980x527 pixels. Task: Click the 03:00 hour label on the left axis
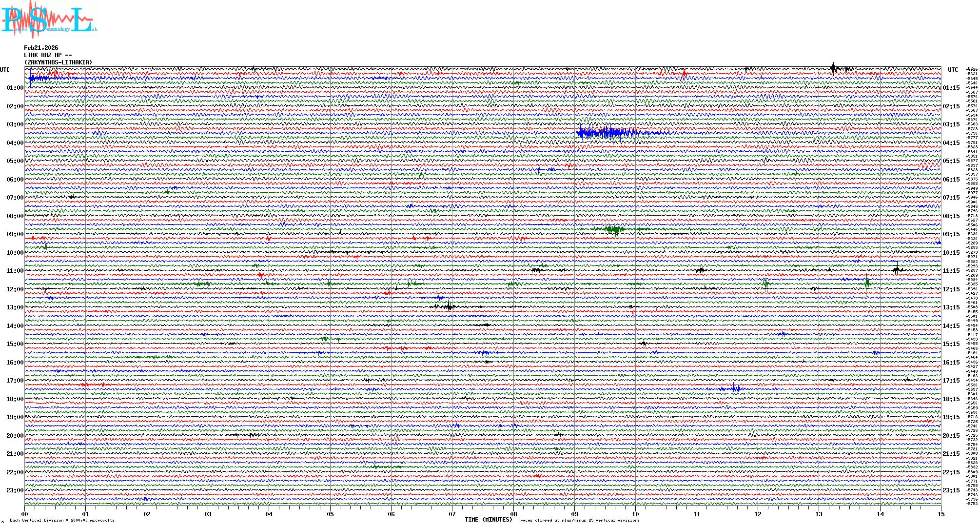[15, 124]
